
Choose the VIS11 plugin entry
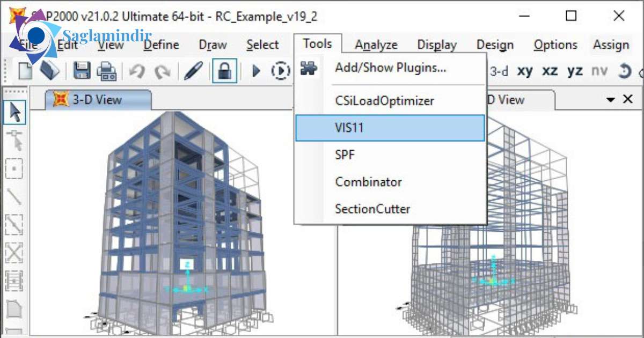point(390,128)
